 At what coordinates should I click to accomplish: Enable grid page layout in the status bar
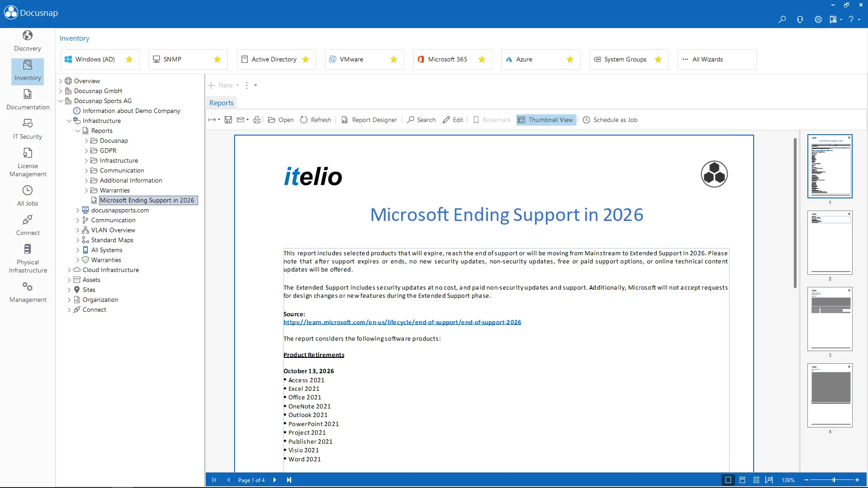click(x=755, y=480)
